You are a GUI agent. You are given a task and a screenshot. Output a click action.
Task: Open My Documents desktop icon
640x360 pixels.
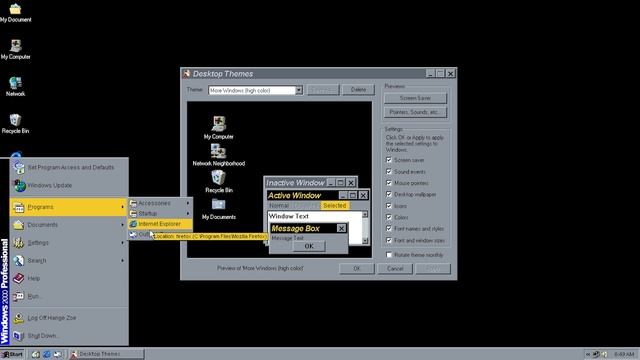point(16,12)
